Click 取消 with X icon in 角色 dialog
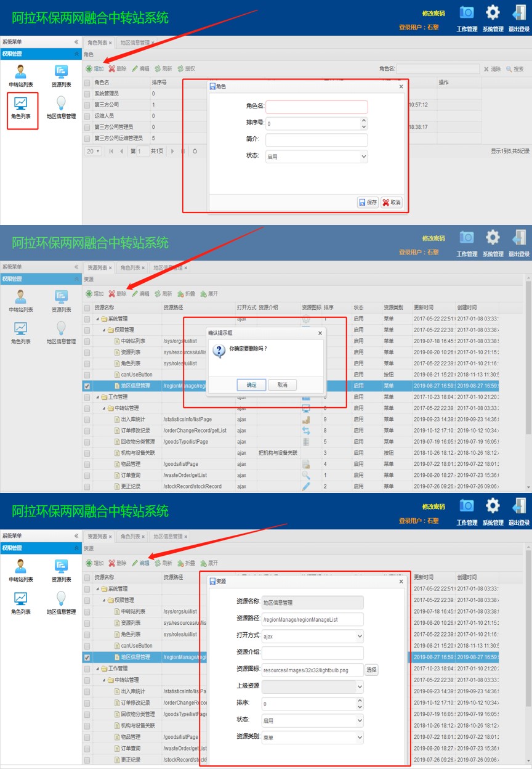The height and width of the screenshot is (769, 532). [391, 202]
